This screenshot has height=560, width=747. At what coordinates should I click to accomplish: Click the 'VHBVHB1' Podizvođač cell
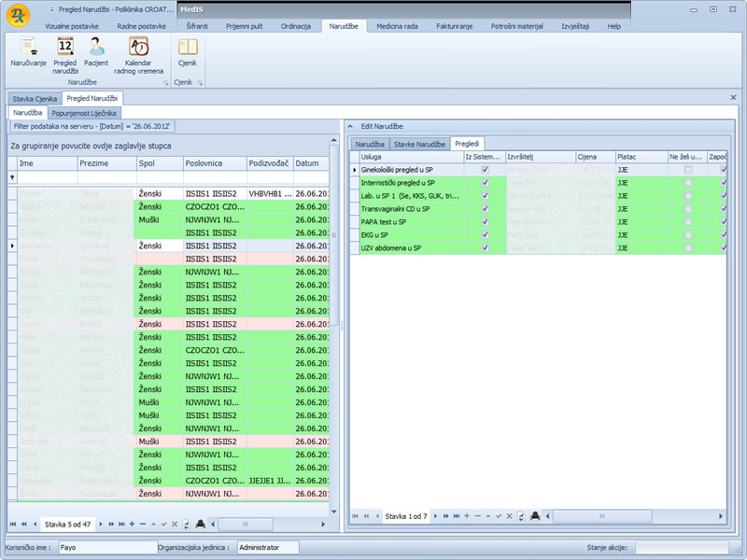270,194
